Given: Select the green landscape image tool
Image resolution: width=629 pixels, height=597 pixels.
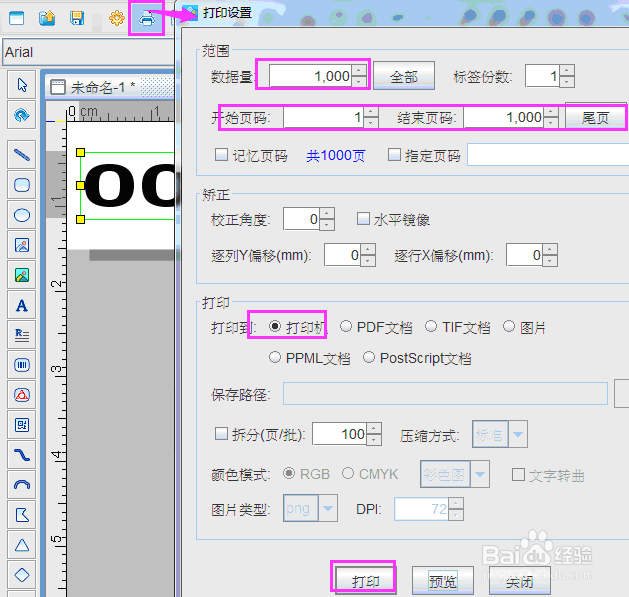Looking at the screenshot, I should click(x=22, y=275).
